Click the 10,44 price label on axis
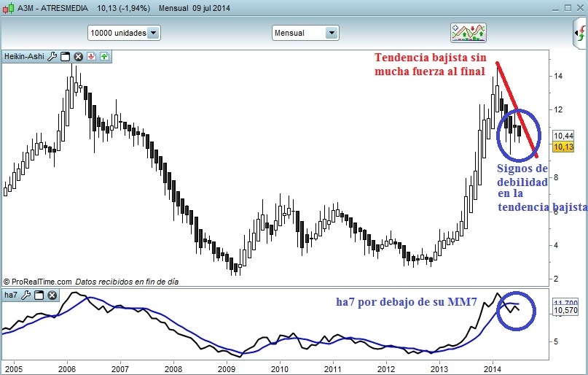Screen dimensions: 588x375 tap(564, 136)
